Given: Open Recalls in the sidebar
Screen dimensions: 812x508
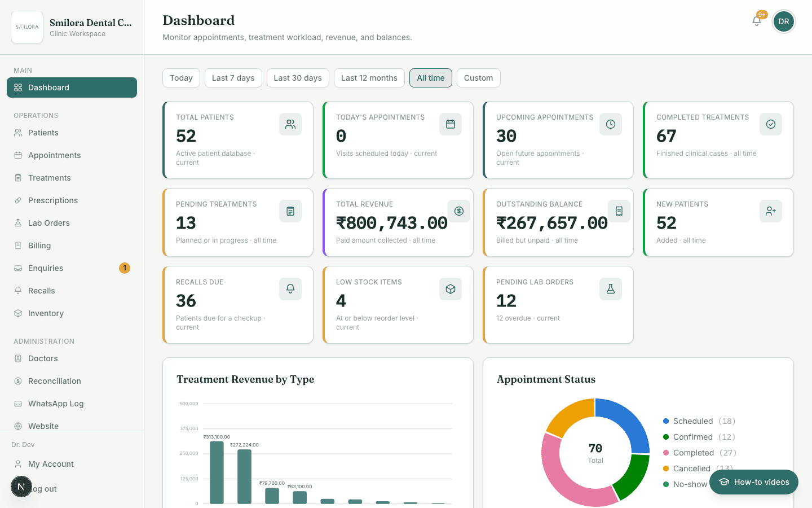Looking at the screenshot, I should pyautogui.click(x=72, y=291).
